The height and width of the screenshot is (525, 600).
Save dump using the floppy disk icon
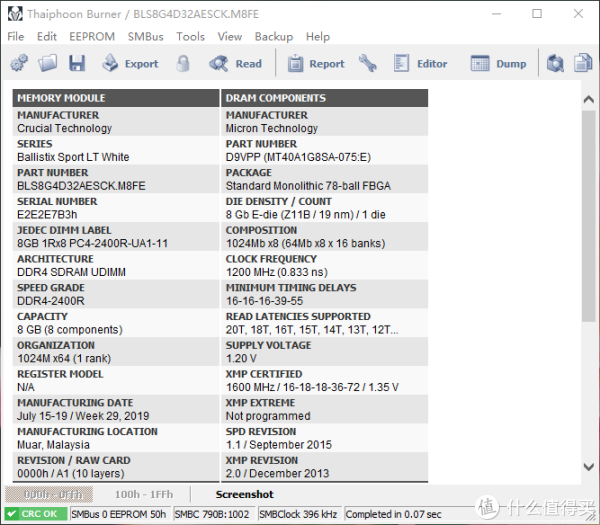pos(77,63)
